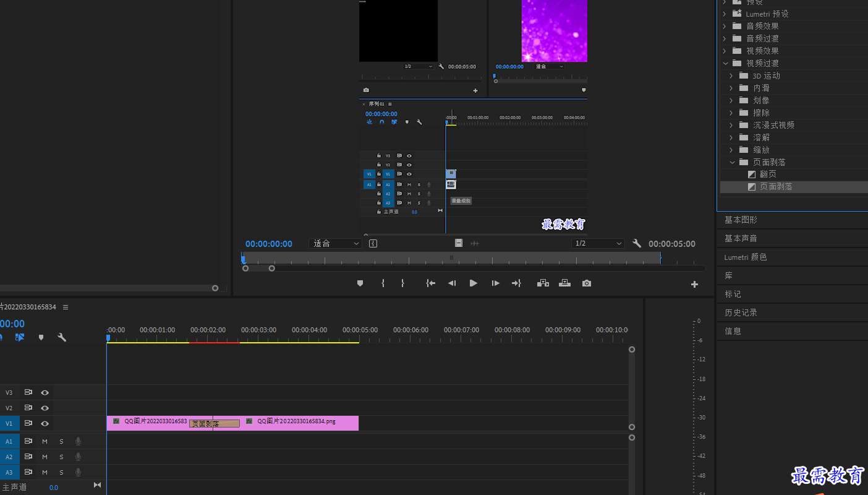Toggle V1 track output eye
Image resolution: width=868 pixels, height=495 pixels.
pos(45,424)
